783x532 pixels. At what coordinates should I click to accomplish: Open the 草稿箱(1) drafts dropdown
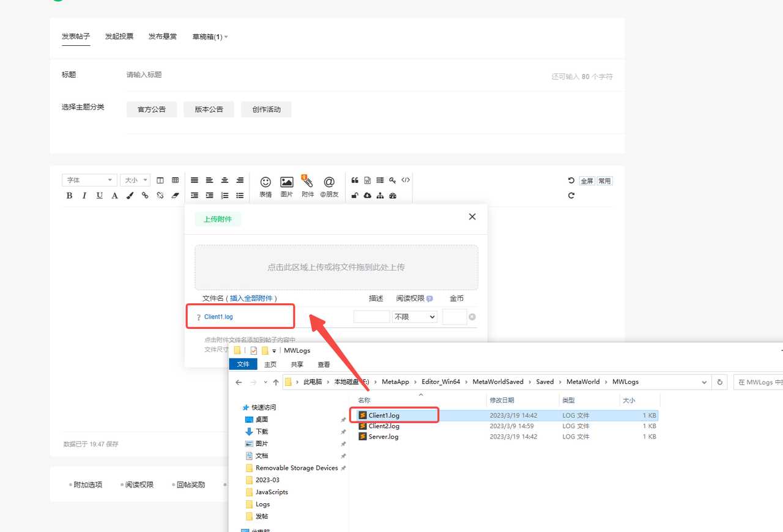(x=210, y=37)
